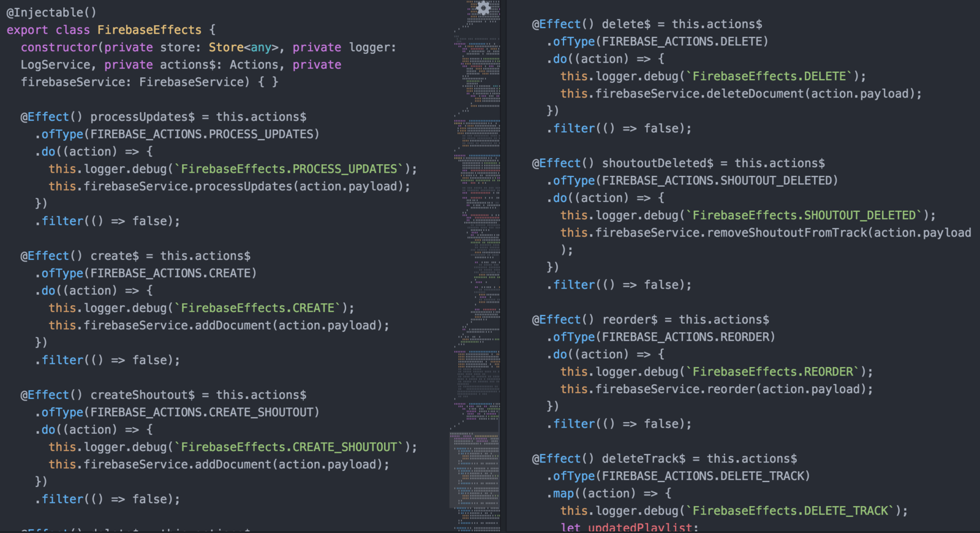
Task: Select 'export class FirebaseEffects {' line
Action: coord(111,30)
